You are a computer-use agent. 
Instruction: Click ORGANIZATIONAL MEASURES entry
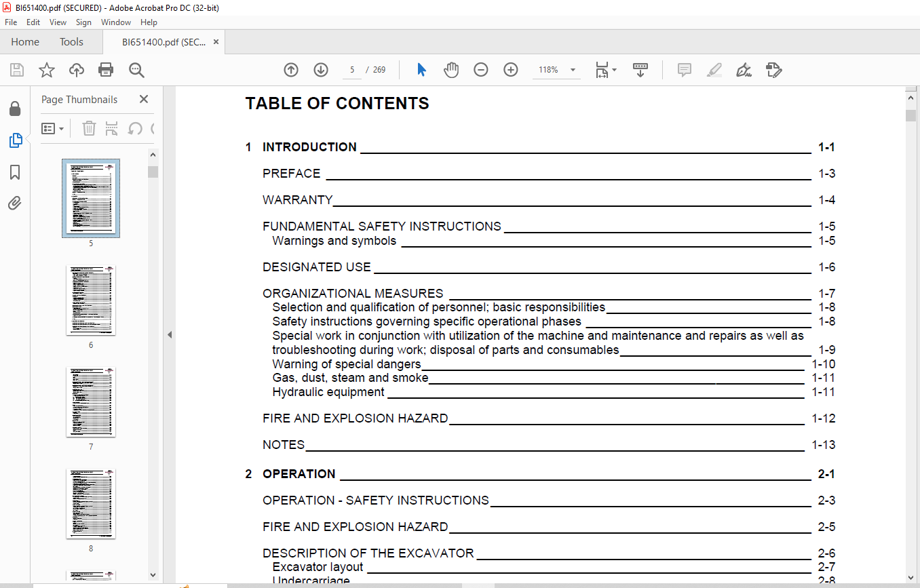tap(549, 294)
